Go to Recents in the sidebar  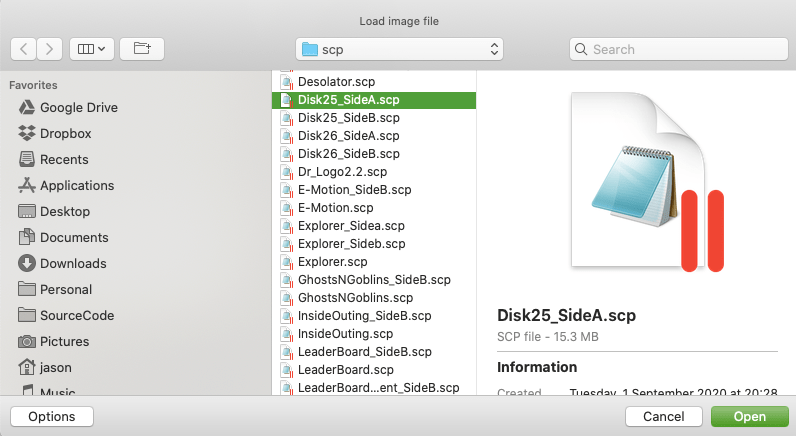click(x=64, y=160)
